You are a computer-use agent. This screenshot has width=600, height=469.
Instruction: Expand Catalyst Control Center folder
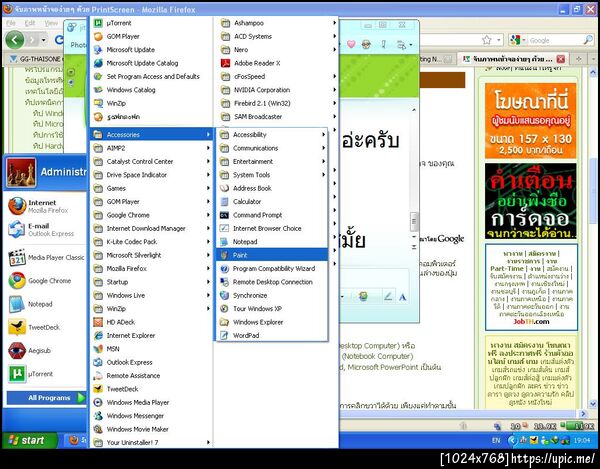tap(151, 161)
